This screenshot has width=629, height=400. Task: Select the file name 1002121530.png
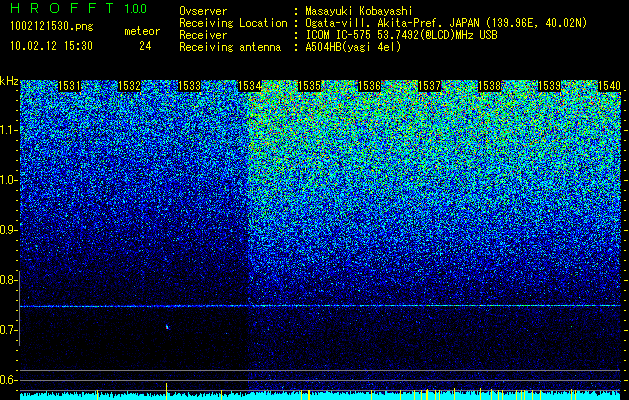pos(52,26)
